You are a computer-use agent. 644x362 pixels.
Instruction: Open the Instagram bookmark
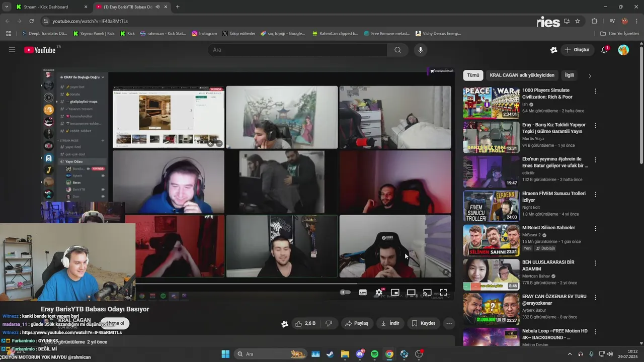204,34
